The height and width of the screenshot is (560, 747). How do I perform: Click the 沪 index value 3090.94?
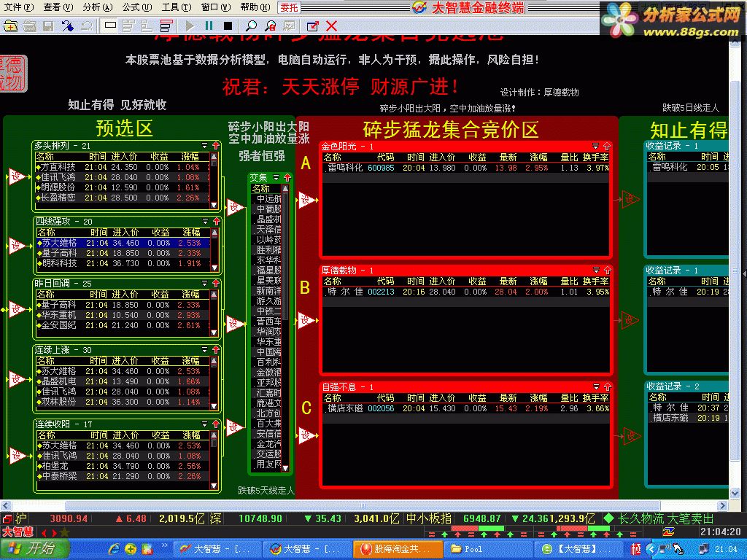pyautogui.click(x=69, y=518)
